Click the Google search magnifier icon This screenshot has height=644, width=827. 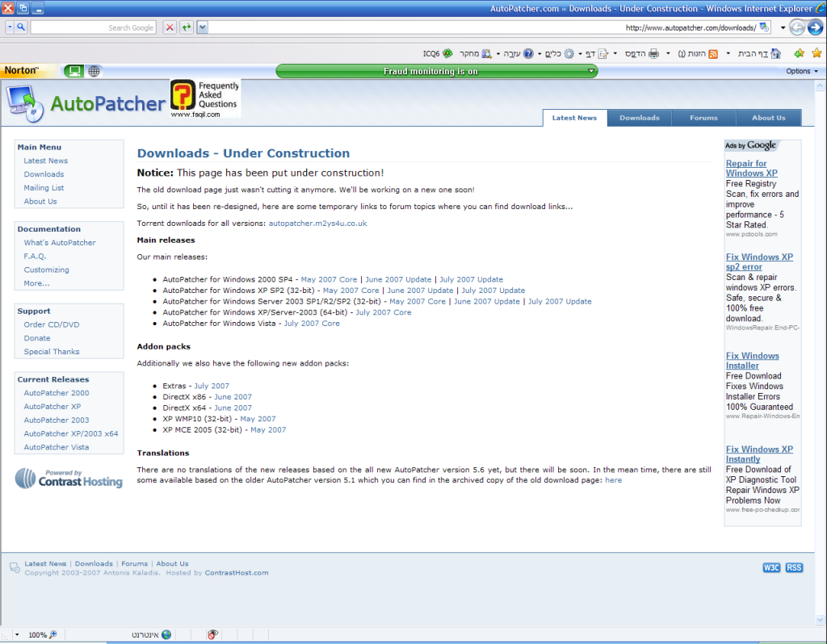pyautogui.click(x=20, y=27)
